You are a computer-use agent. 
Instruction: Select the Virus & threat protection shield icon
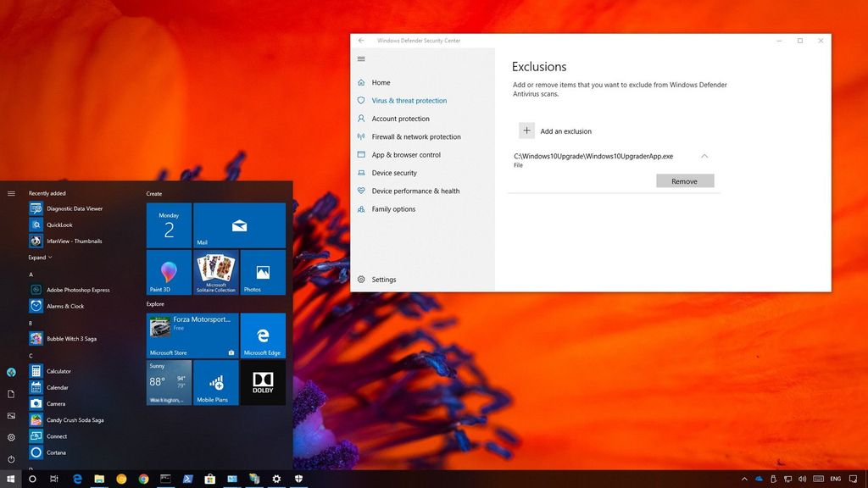click(x=360, y=100)
